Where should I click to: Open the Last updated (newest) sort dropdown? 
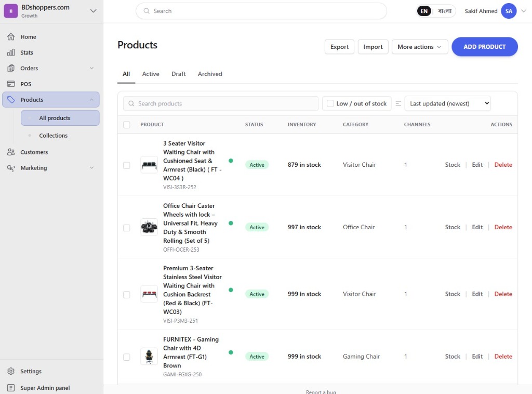pyautogui.click(x=448, y=103)
